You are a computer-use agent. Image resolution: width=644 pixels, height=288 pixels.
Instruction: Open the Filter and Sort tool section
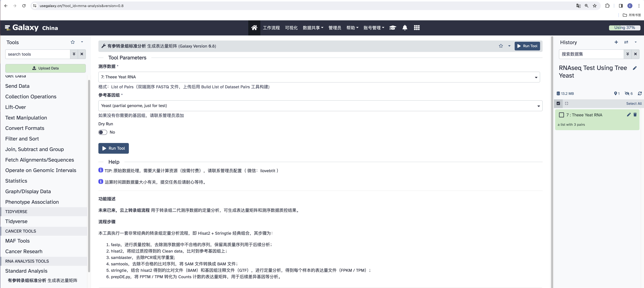point(22,139)
